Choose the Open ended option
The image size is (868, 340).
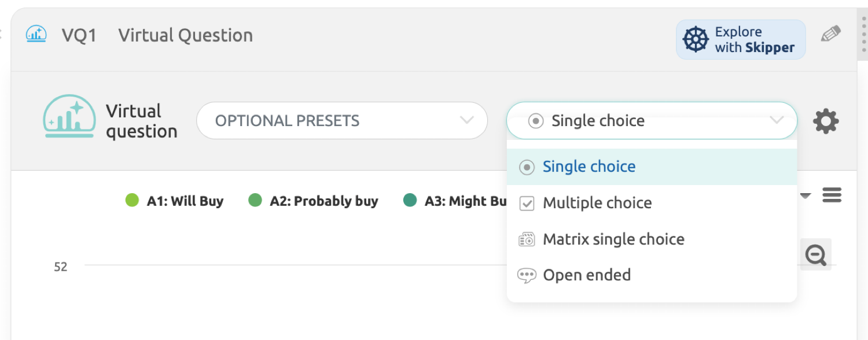point(587,275)
